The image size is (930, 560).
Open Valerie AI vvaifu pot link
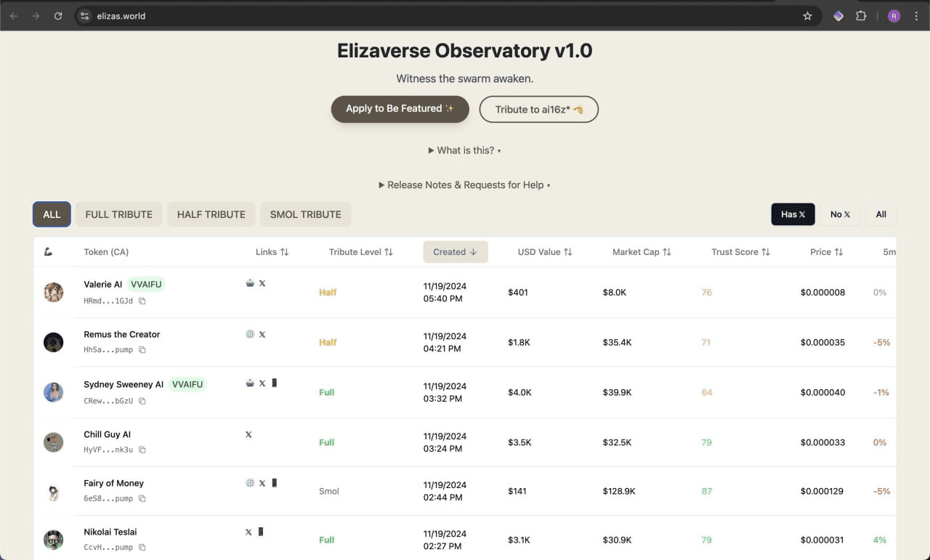250,283
